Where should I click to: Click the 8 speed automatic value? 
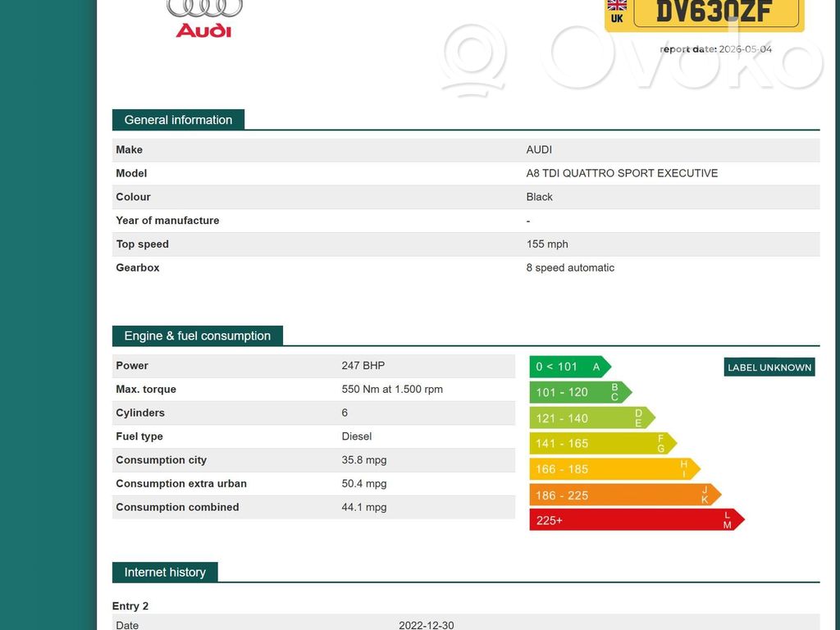click(x=570, y=268)
